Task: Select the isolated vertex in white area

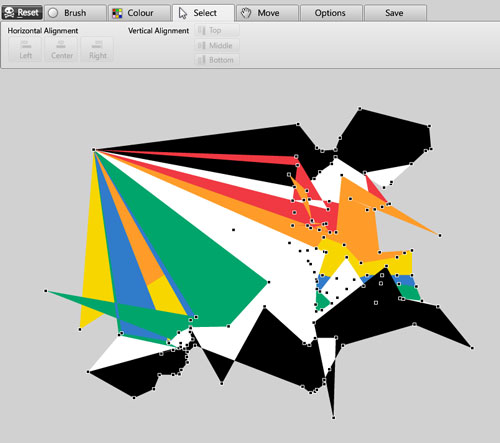Action: [233, 230]
